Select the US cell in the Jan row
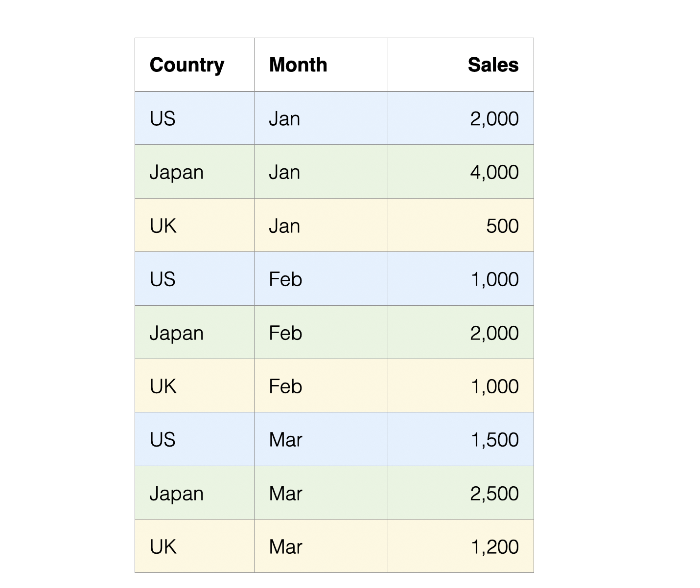Image resolution: width=700 pixels, height=588 pixels. 194,118
